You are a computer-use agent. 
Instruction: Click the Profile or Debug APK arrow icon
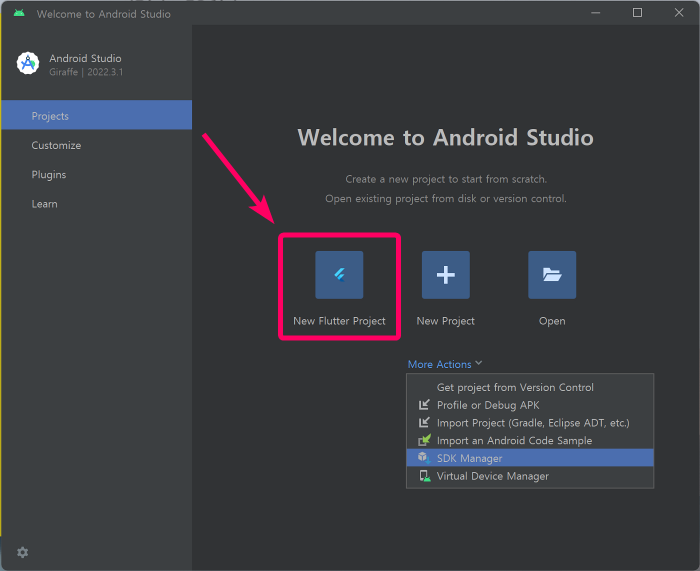424,404
